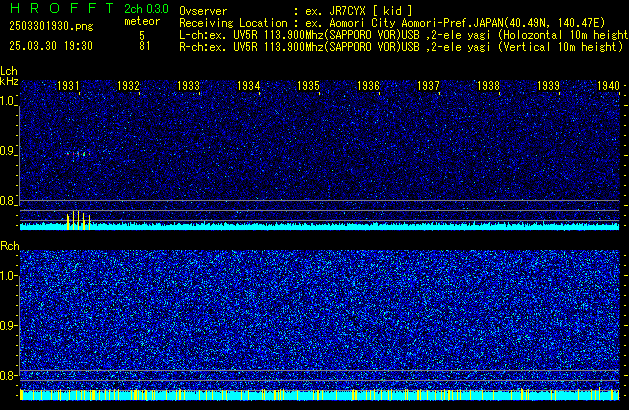Select the 1938 time marker

[488, 86]
